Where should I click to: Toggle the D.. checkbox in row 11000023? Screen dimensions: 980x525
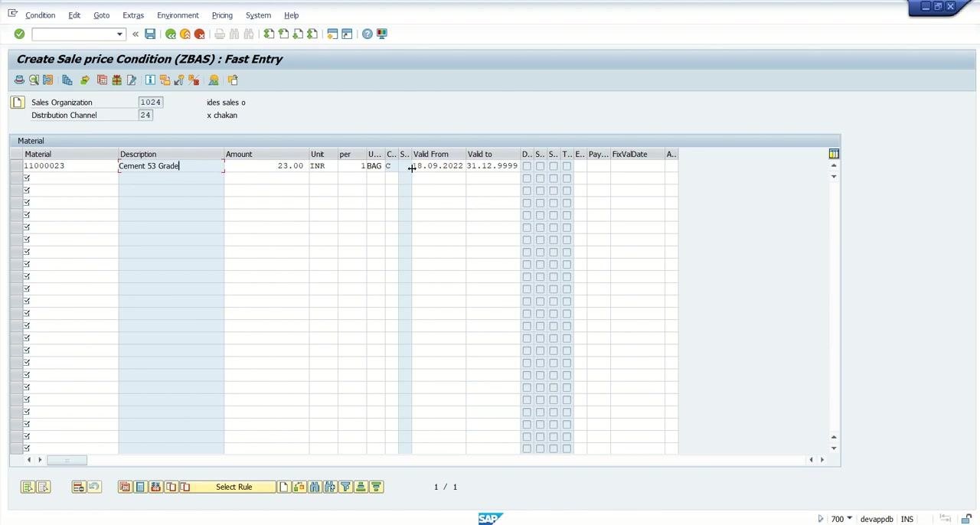527,166
